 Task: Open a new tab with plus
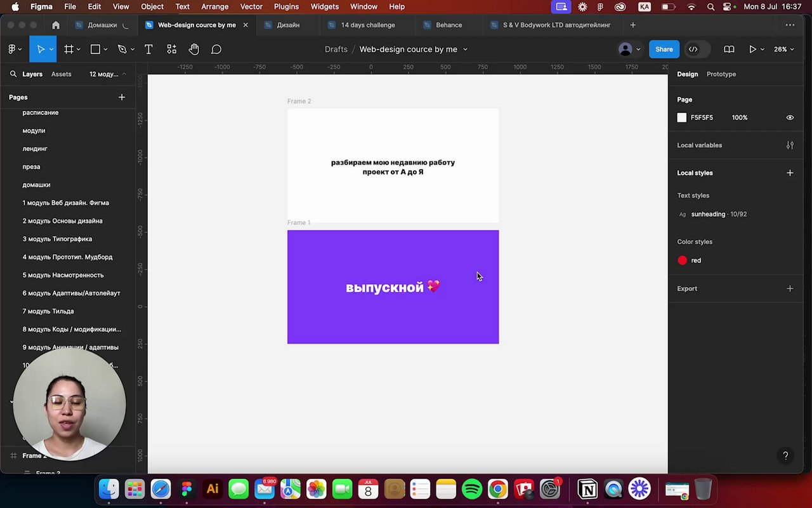632,25
